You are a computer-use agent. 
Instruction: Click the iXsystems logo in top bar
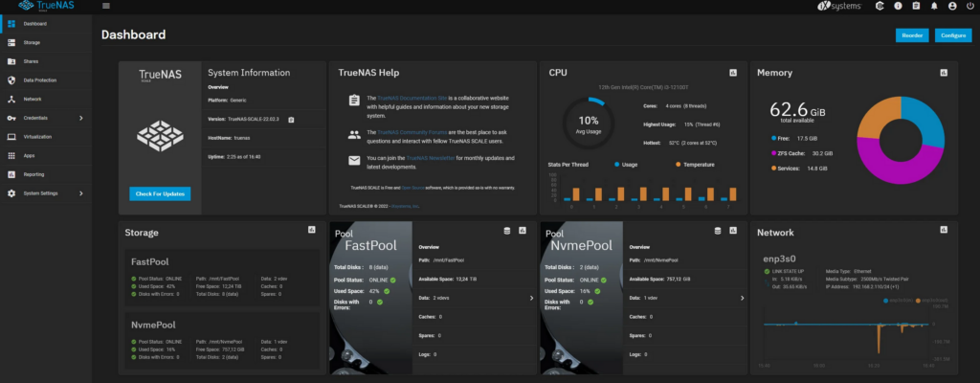(x=839, y=6)
